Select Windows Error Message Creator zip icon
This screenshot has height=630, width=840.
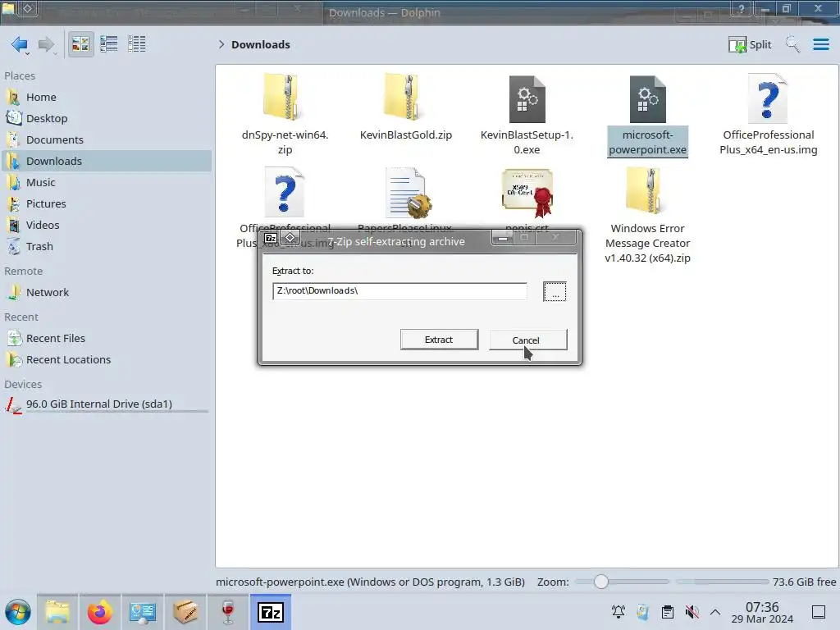click(x=647, y=190)
